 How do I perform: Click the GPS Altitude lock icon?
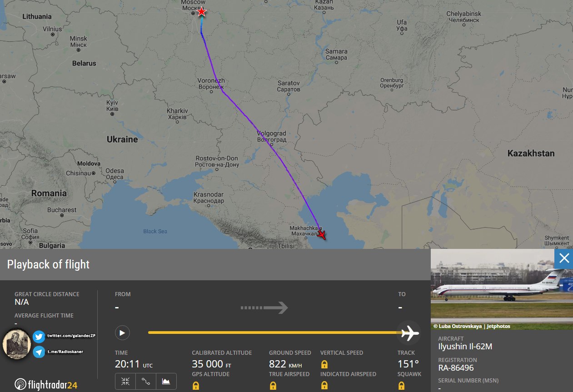tap(195, 386)
